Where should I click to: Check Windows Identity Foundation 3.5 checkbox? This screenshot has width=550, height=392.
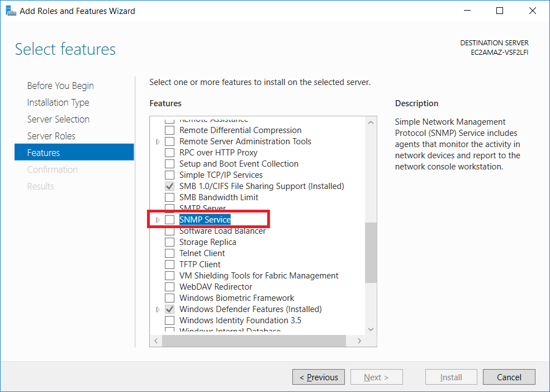[x=169, y=320]
